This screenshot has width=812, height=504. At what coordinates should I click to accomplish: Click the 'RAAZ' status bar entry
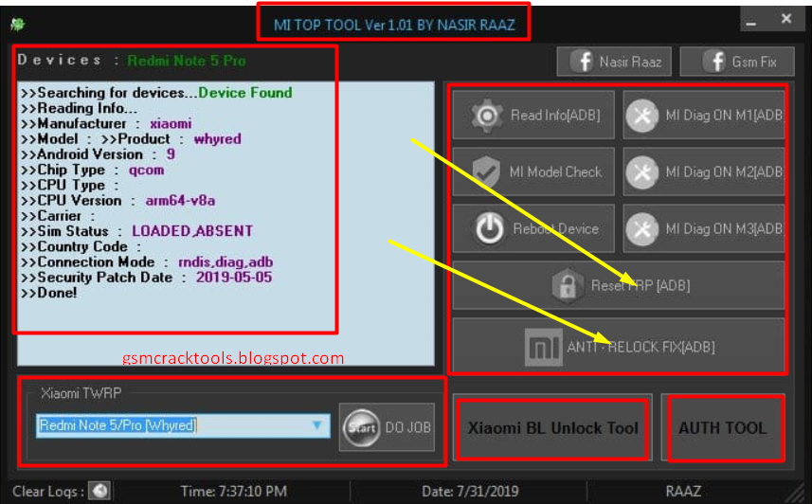pos(683,491)
